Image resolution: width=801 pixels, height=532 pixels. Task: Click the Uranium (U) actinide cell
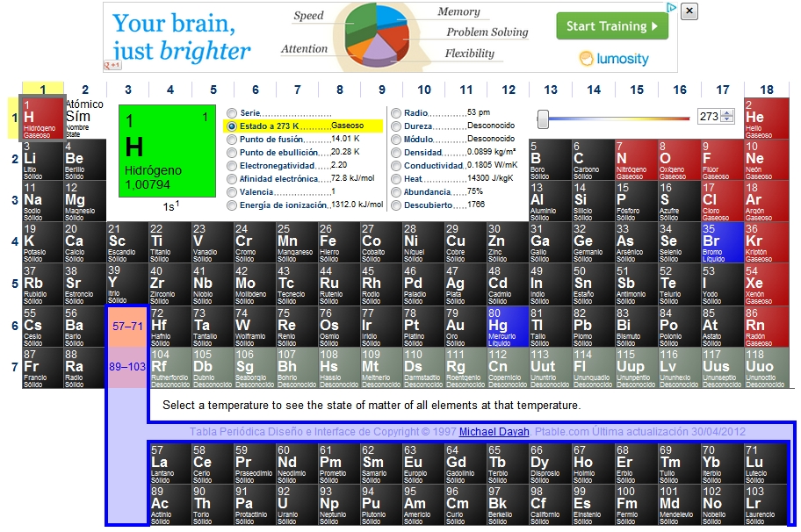coord(295,504)
